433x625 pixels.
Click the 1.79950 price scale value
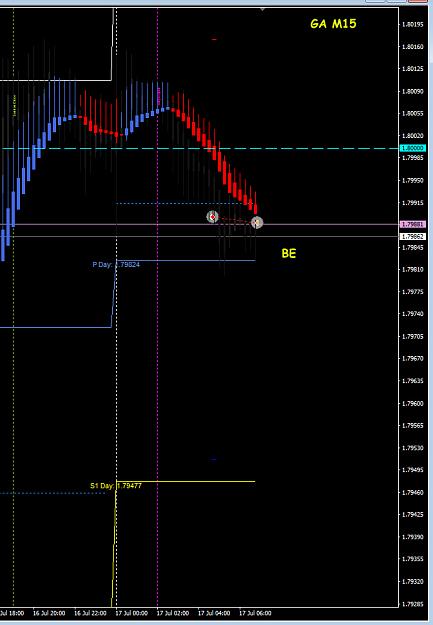[413, 181]
